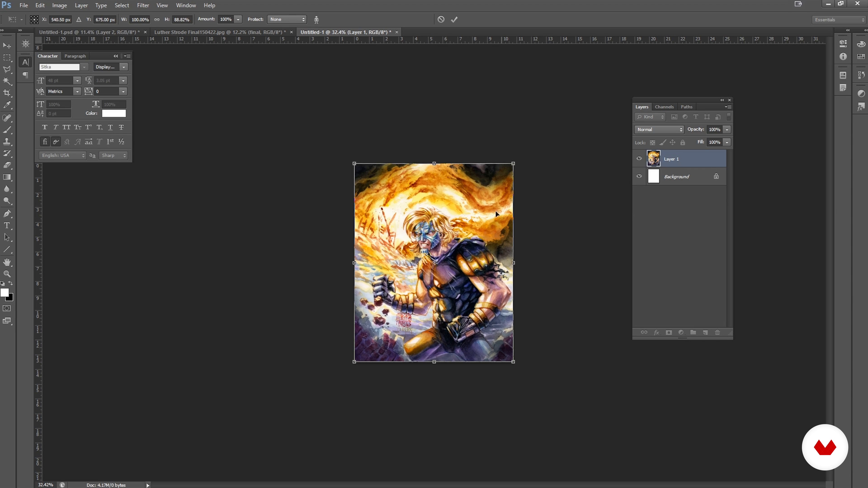Open the Essentials workspace dropdown
Screen dimensions: 868x488
pos(839,19)
